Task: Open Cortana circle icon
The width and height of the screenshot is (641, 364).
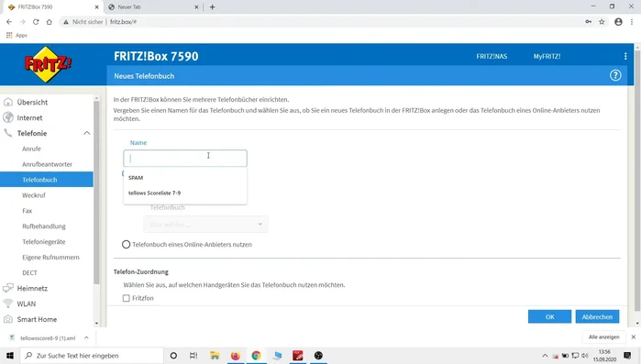Action: (x=173, y=356)
